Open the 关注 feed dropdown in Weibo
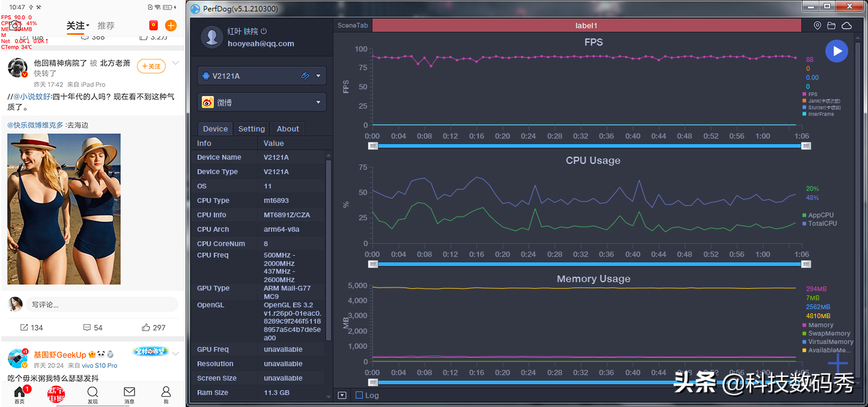868x407 pixels. 78,26
